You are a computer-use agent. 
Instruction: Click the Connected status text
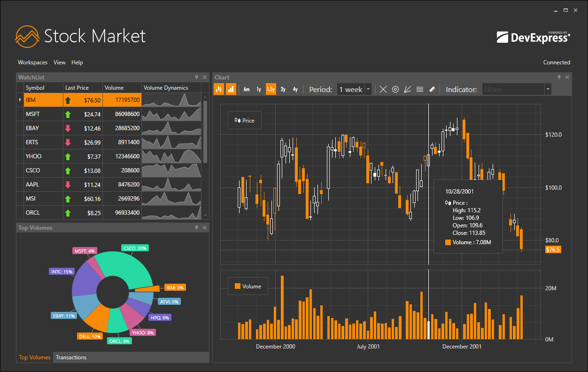[x=557, y=62]
